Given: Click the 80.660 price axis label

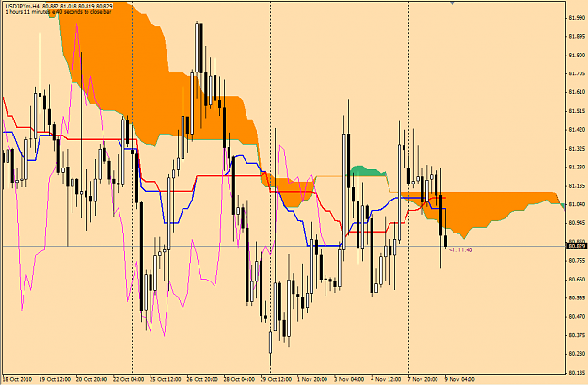Looking at the screenshot, I should tap(577, 280).
